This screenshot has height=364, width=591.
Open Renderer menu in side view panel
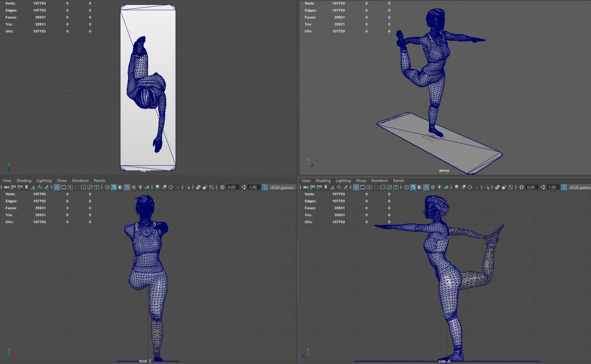click(379, 181)
